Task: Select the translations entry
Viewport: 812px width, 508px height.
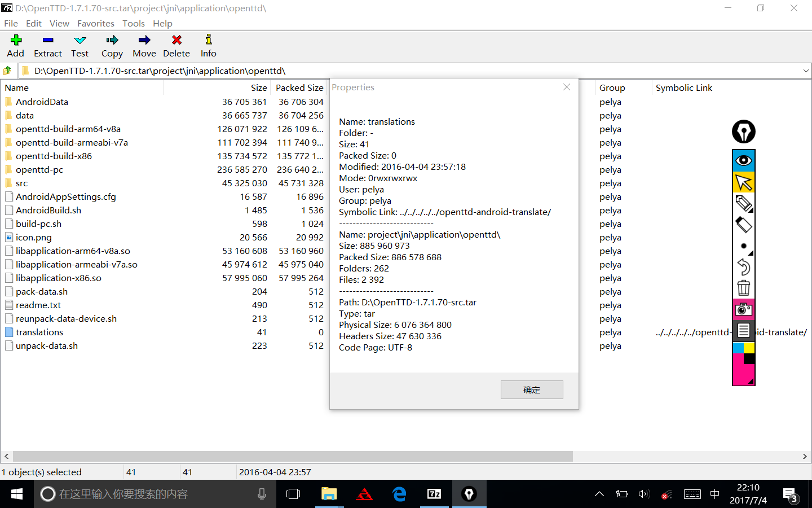Action: tap(39, 332)
